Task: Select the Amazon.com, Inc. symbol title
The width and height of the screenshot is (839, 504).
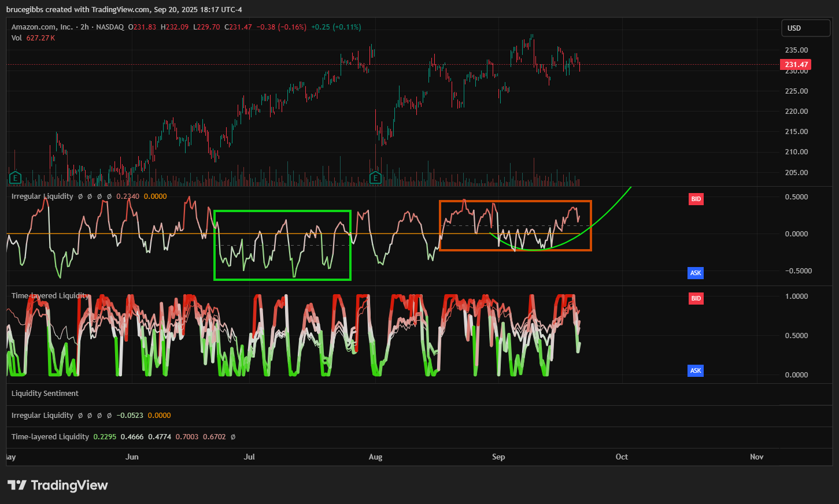Action: [42, 27]
